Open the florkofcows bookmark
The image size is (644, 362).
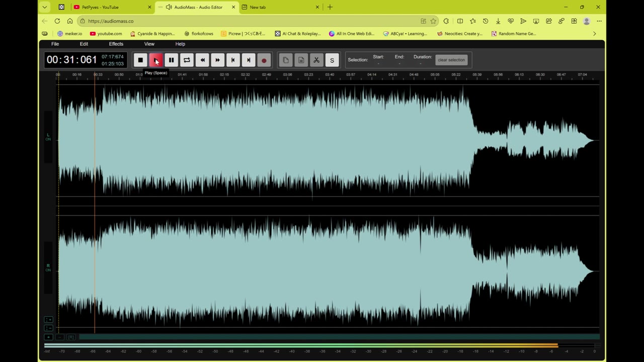198,34
